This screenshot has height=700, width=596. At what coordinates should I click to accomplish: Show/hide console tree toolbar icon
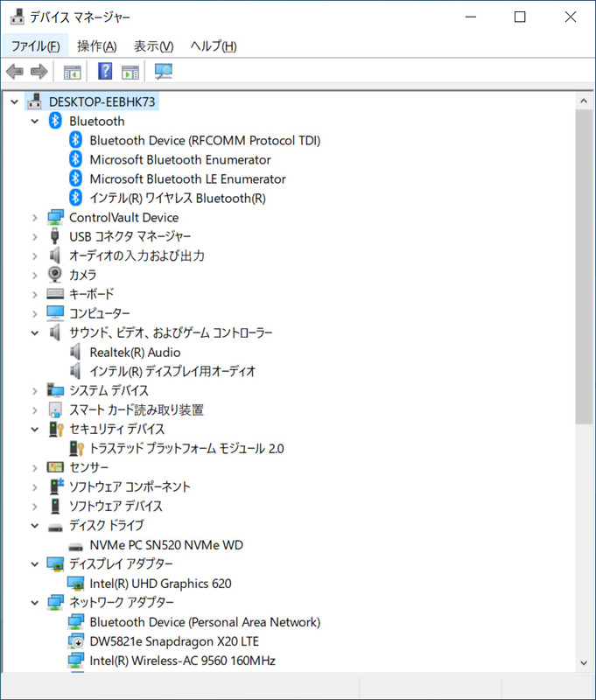(73, 72)
